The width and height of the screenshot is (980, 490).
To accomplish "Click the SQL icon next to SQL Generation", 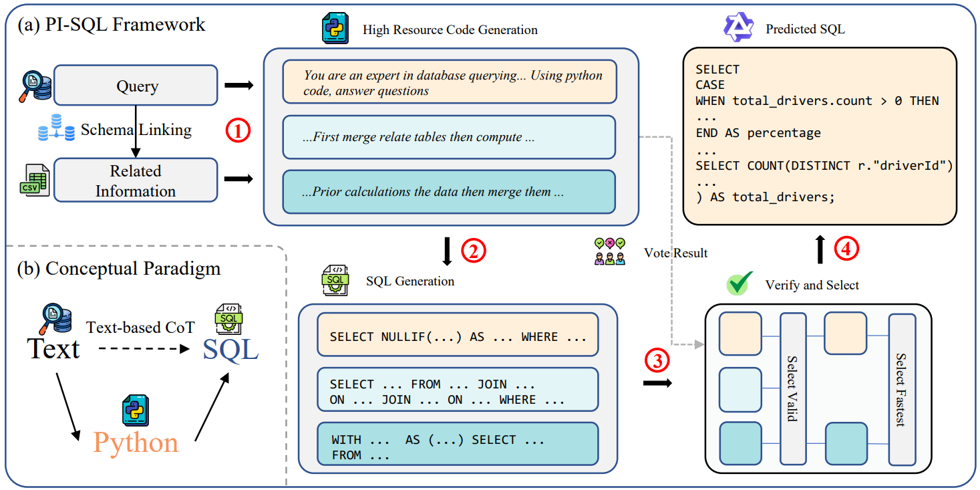I will 335,281.
